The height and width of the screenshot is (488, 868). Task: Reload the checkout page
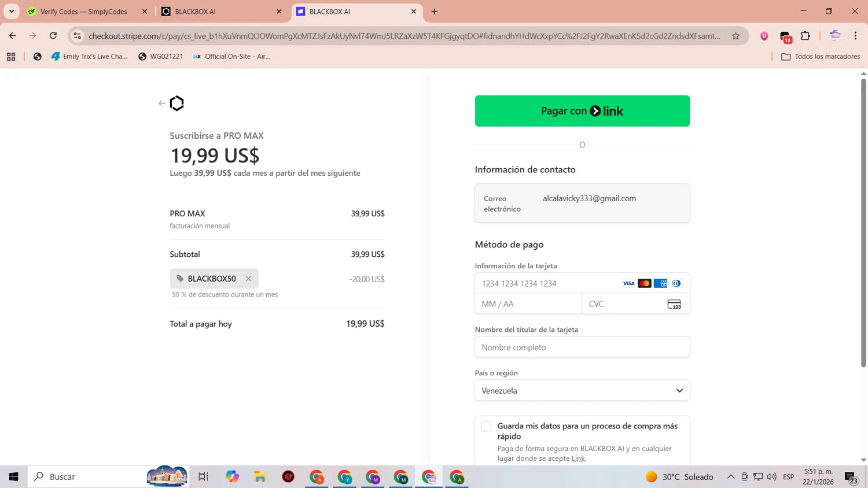53,36
